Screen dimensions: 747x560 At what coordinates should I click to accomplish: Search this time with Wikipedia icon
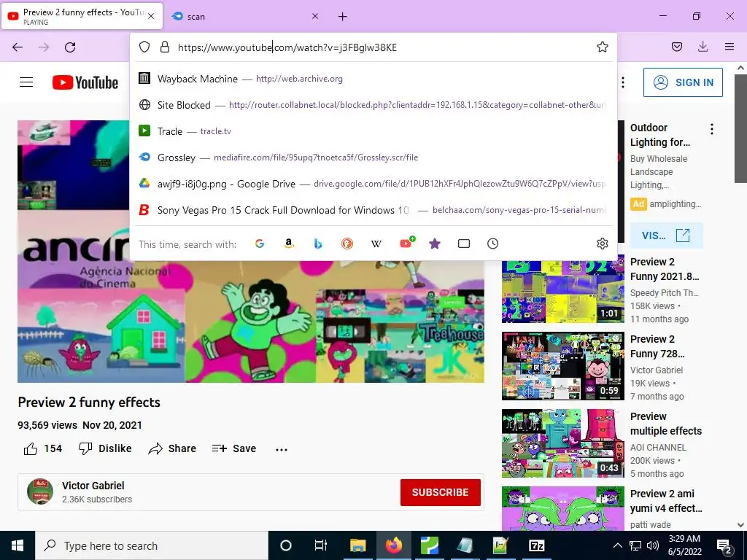coord(376,244)
